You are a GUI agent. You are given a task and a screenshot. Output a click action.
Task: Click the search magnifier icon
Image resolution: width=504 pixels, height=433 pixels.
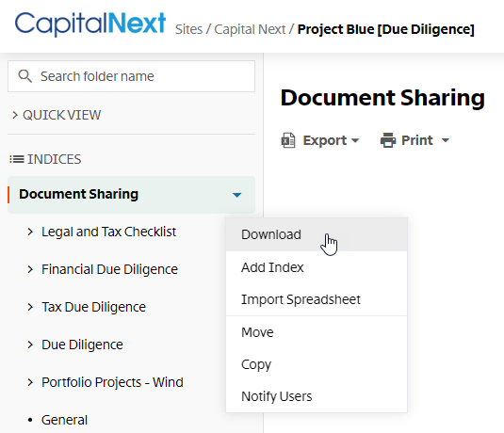(24, 76)
